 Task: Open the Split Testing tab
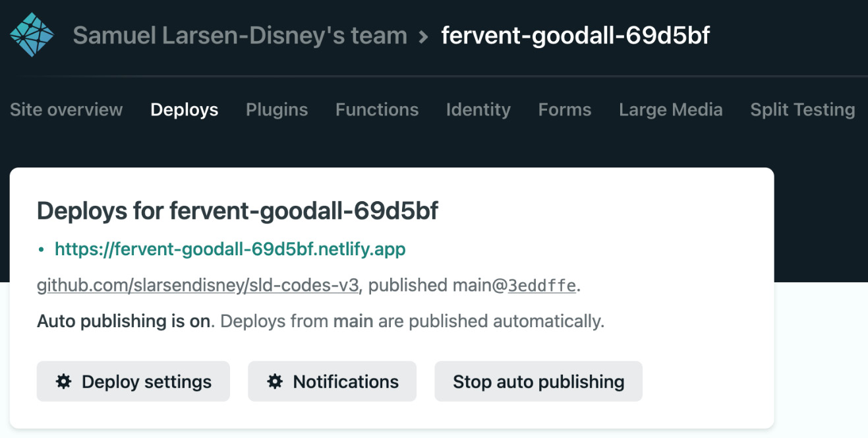point(802,109)
